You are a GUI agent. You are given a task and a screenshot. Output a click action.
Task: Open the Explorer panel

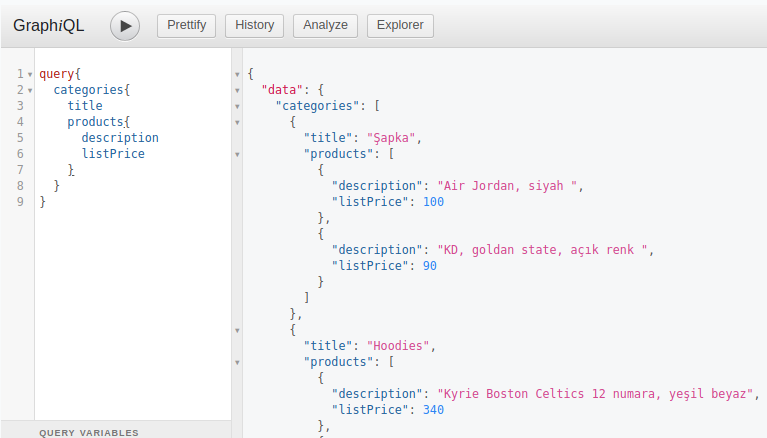tap(400, 25)
